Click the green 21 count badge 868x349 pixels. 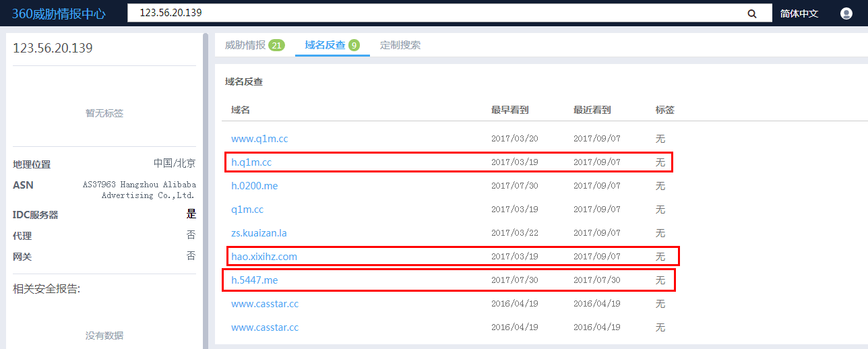tap(276, 45)
